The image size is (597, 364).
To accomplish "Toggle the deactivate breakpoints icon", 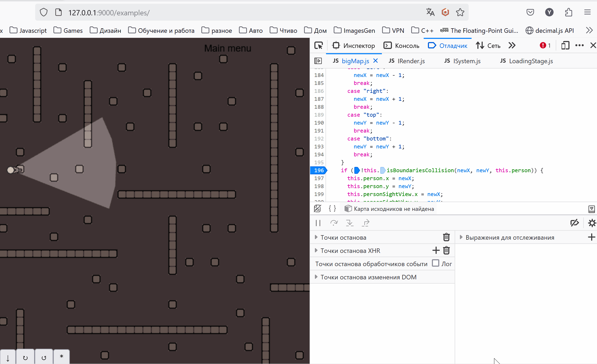I will click(x=575, y=223).
